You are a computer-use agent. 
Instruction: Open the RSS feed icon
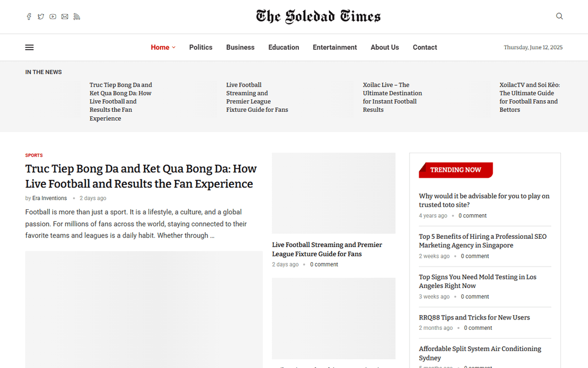[77, 16]
